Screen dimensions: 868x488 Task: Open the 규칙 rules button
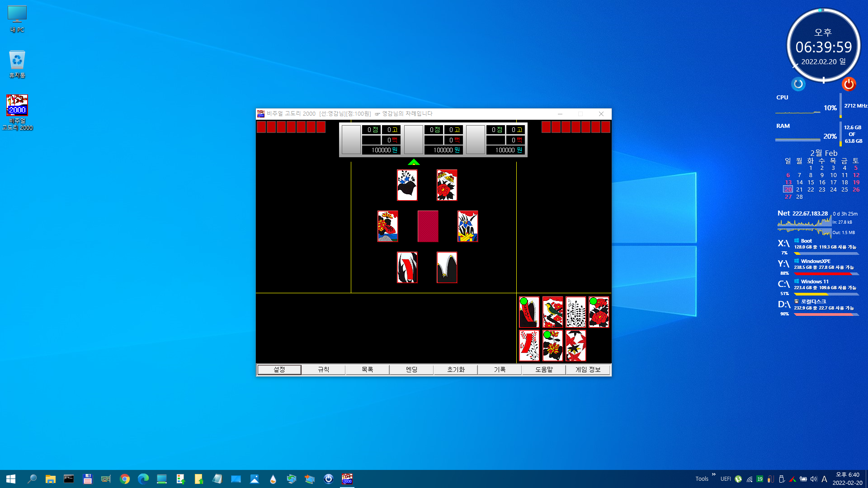pos(323,370)
